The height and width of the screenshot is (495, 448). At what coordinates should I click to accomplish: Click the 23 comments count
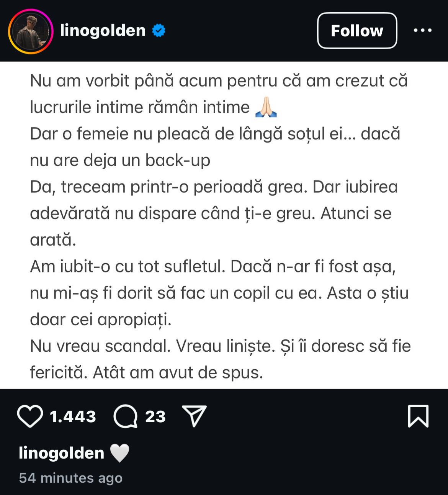[x=155, y=416]
